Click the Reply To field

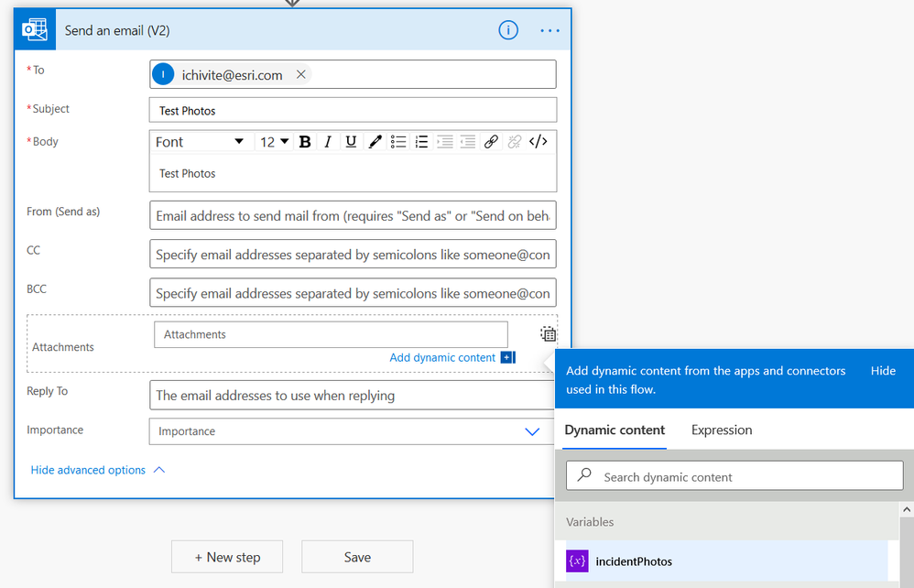353,395
